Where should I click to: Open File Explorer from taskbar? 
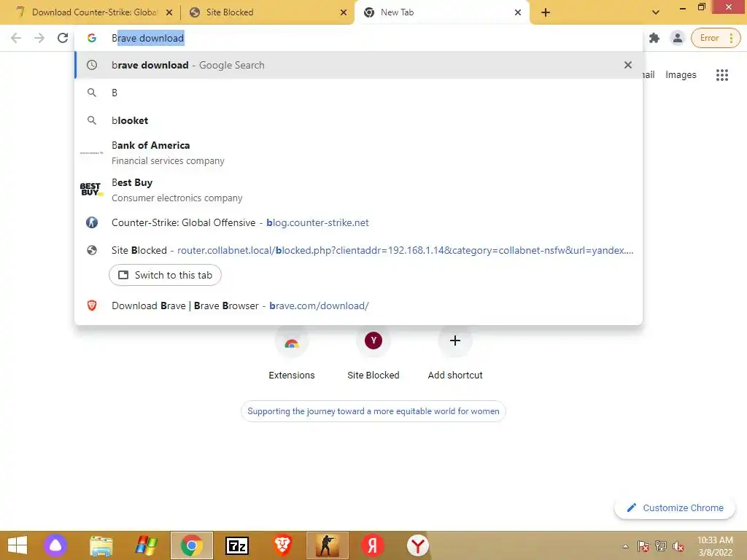point(101,545)
